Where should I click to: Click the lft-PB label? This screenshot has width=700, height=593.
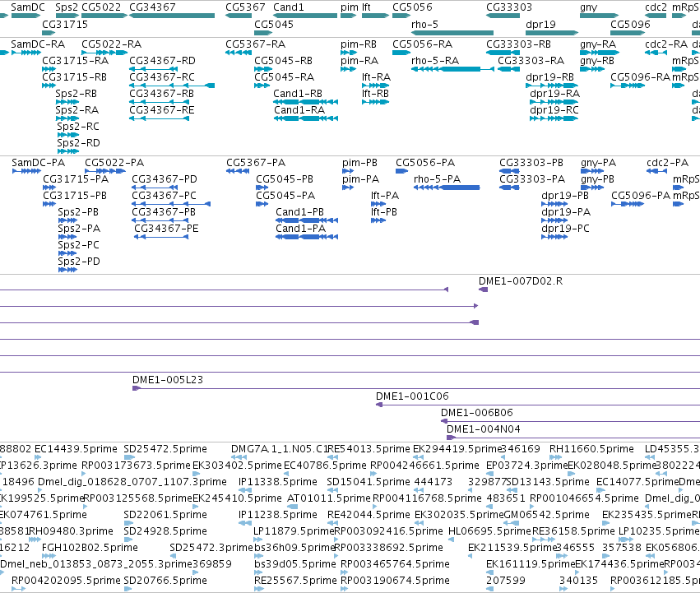coord(384,212)
